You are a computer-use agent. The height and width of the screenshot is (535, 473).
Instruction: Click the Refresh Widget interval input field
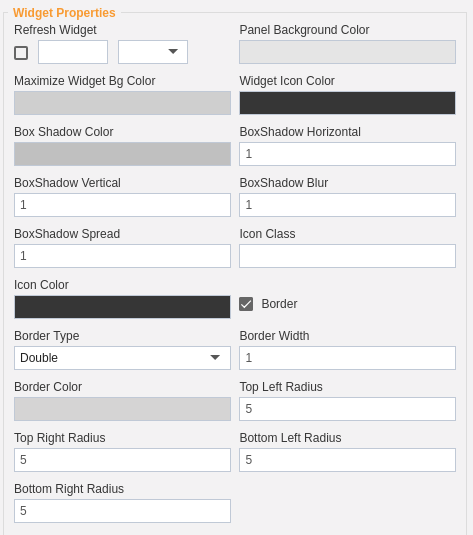pos(73,52)
